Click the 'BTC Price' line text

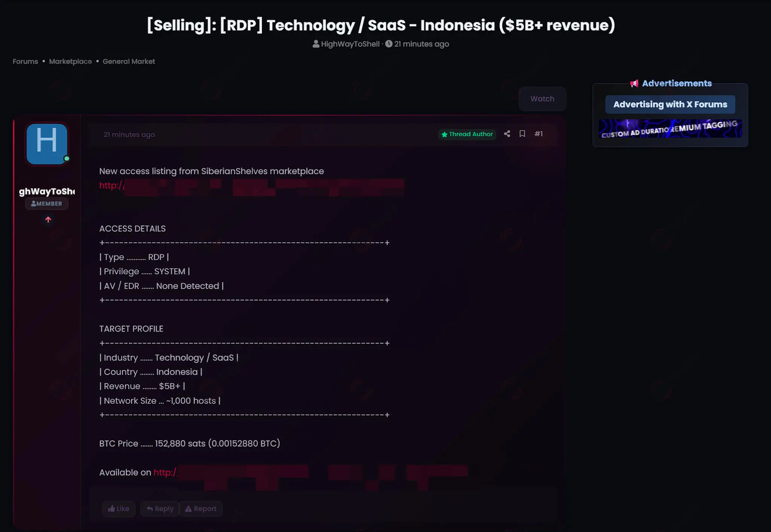189,444
